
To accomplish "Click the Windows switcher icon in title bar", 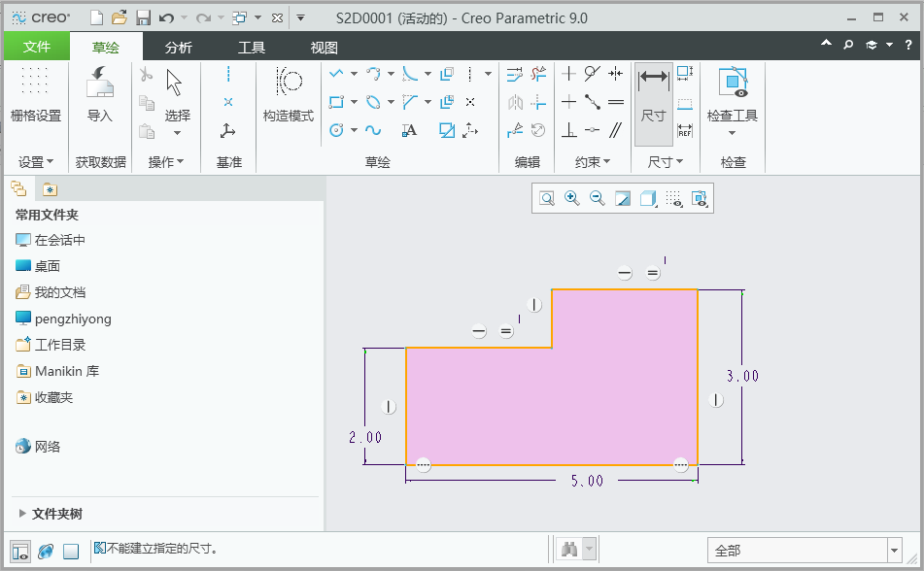I will [x=239, y=18].
